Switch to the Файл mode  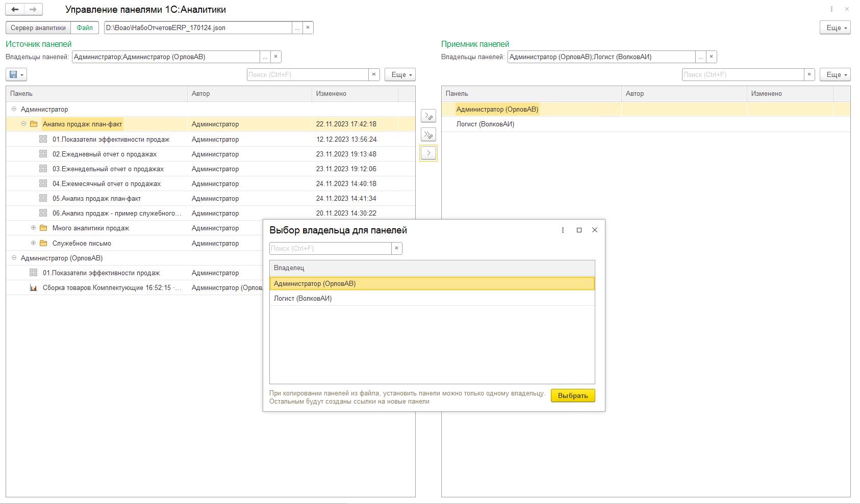point(85,28)
